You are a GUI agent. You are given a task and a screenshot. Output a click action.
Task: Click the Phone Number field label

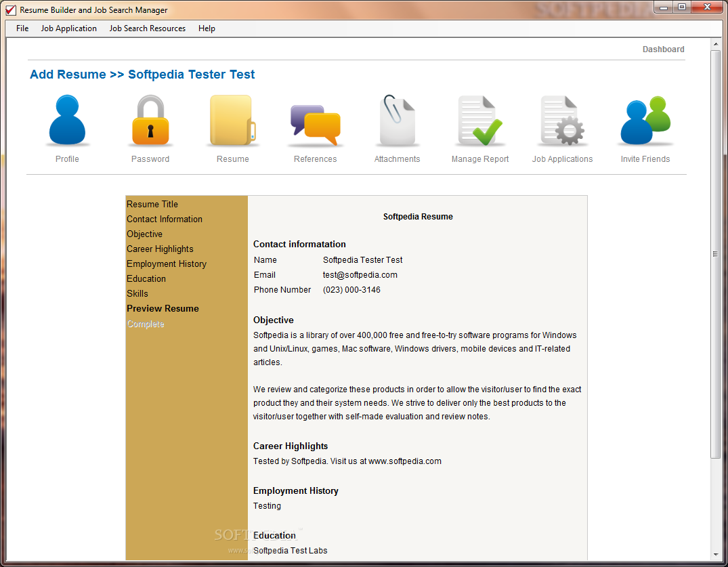(282, 290)
